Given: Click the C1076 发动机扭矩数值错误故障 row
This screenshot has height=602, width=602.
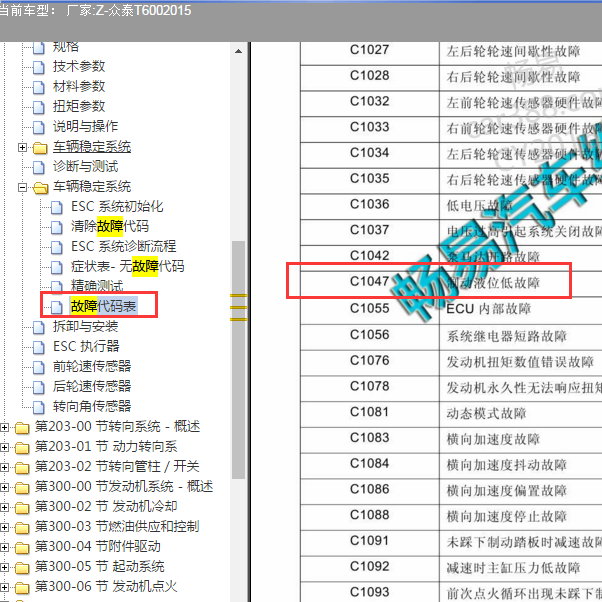Looking at the screenshot, I should pos(451,362).
